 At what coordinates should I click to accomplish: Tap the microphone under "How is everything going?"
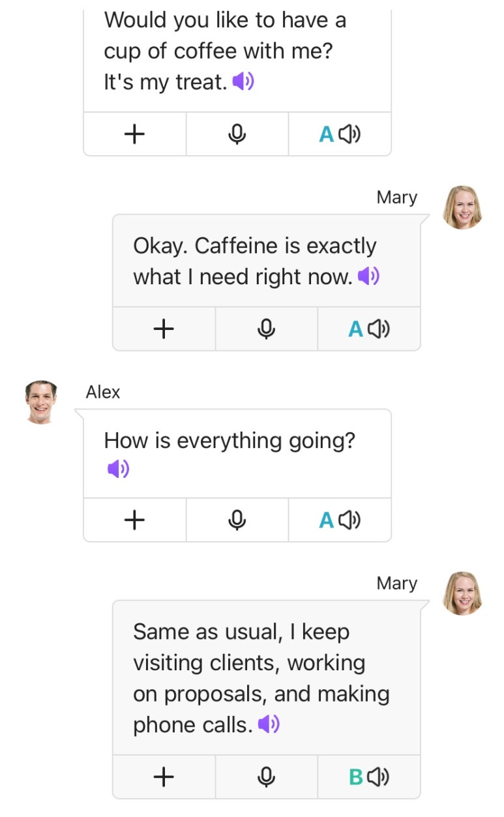(x=237, y=520)
